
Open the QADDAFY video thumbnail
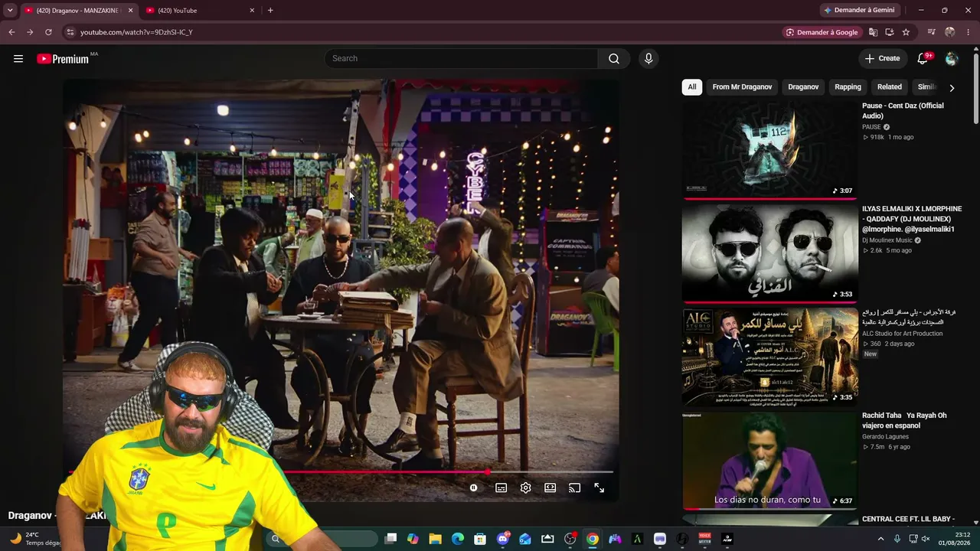(x=770, y=253)
